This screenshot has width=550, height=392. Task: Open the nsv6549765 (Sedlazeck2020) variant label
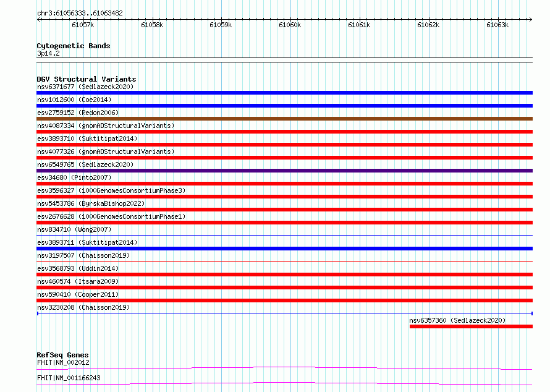coord(85,164)
